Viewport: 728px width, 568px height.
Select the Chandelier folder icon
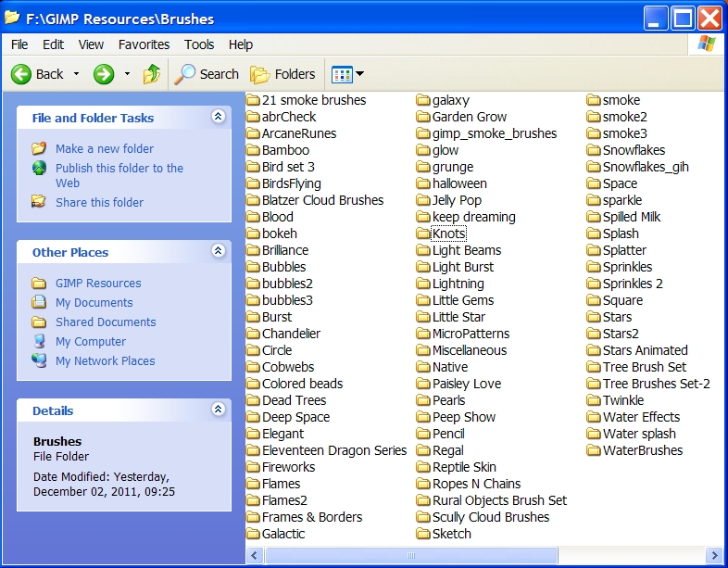(x=253, y=334)
